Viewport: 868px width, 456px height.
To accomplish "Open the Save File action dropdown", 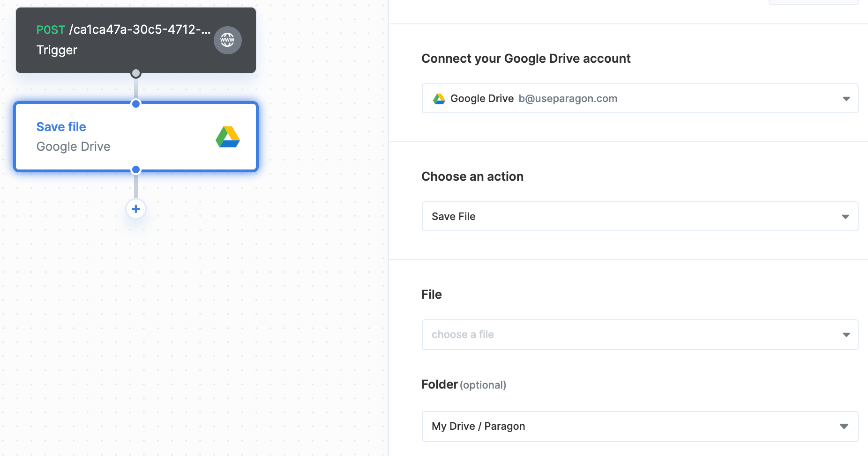I will [640, 216].
